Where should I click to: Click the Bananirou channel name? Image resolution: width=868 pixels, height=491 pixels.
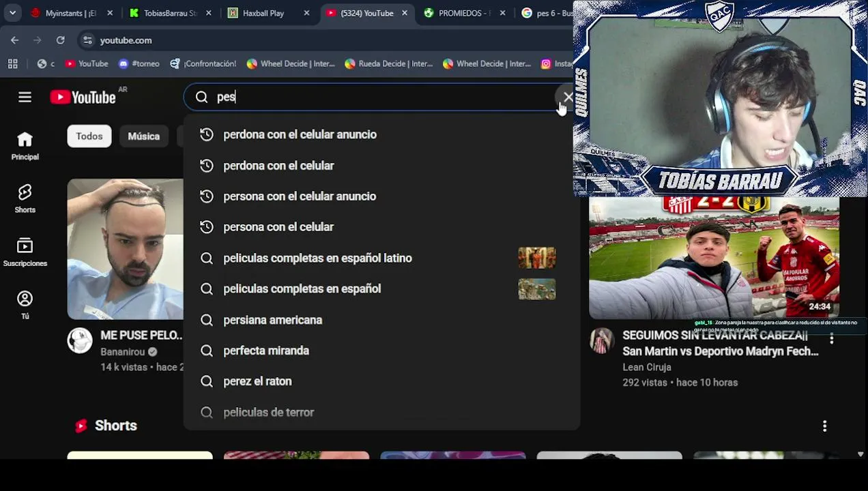tap(123, 352)
